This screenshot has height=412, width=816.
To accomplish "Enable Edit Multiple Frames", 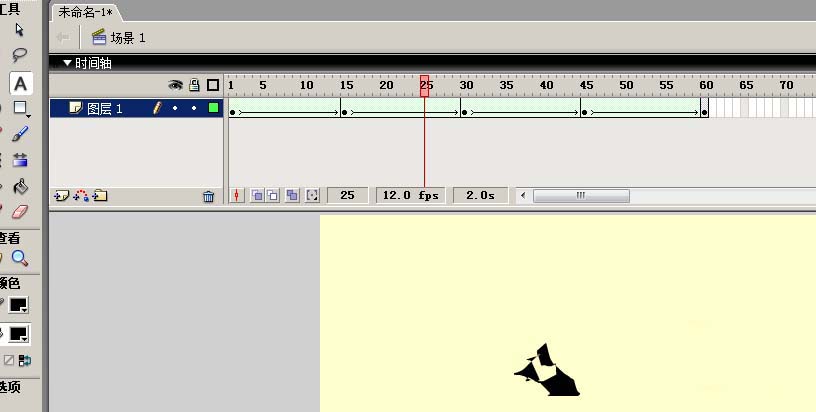I will pos(292,196).
